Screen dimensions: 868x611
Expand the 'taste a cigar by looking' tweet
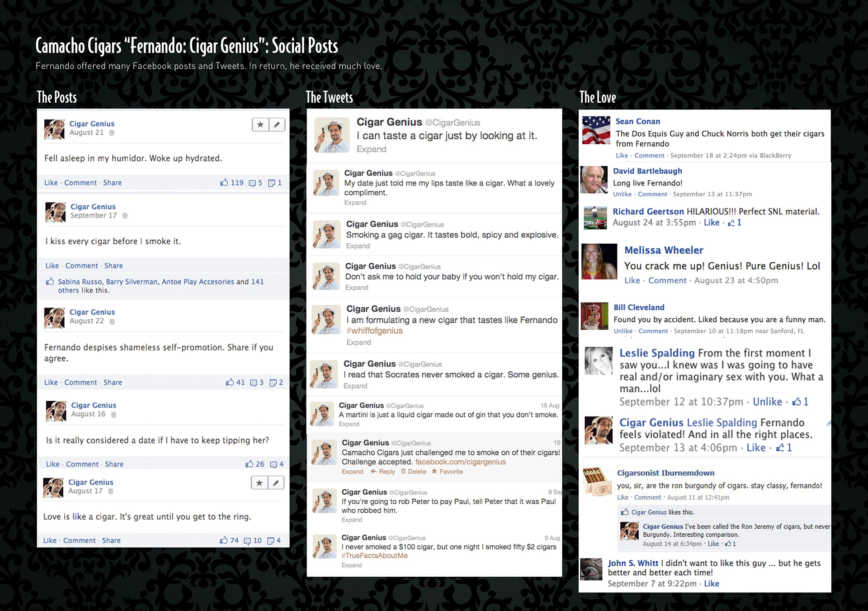point(372,149)
